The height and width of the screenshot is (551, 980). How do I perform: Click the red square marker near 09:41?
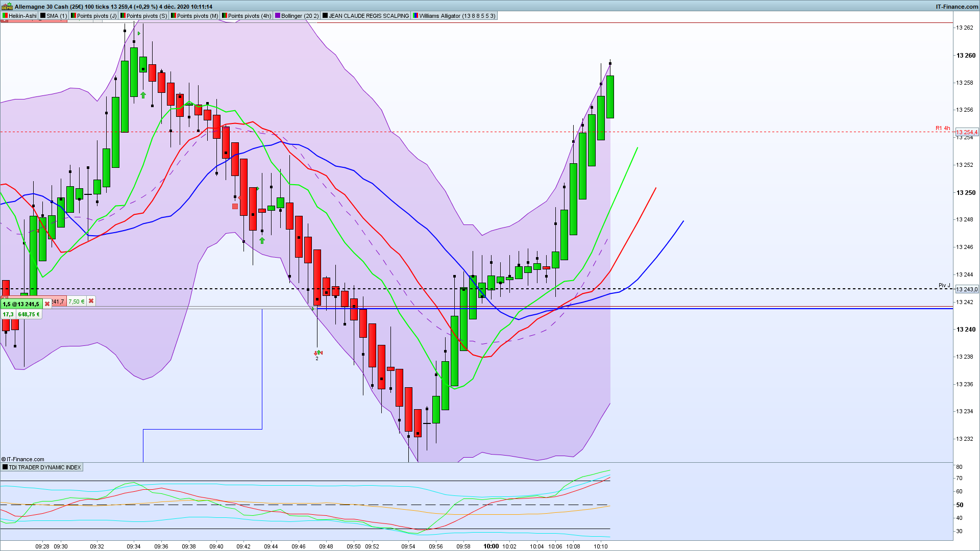pos(235,207)
